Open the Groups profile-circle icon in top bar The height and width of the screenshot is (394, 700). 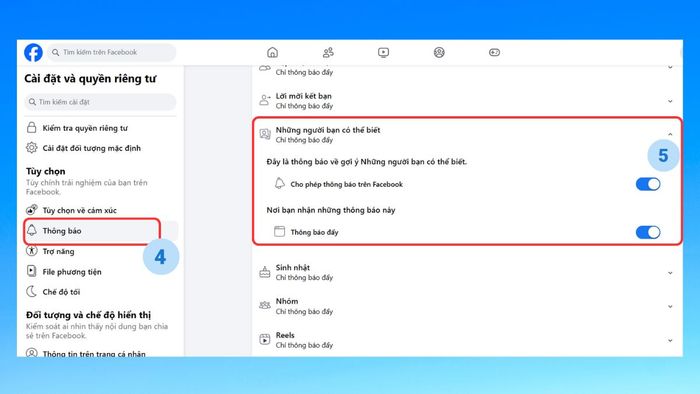(439, 53)
